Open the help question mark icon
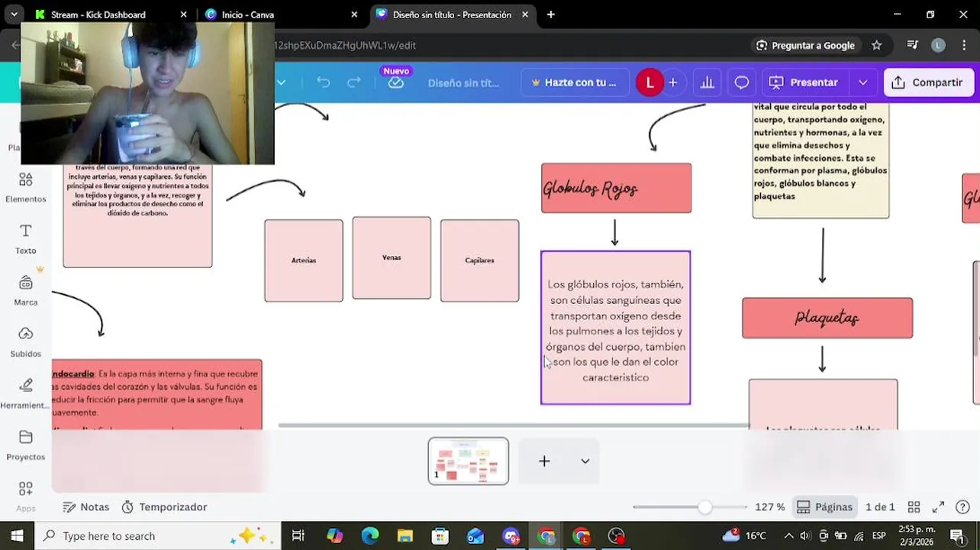Viewport: 980px width, 550px height. (x=963, y=507)
